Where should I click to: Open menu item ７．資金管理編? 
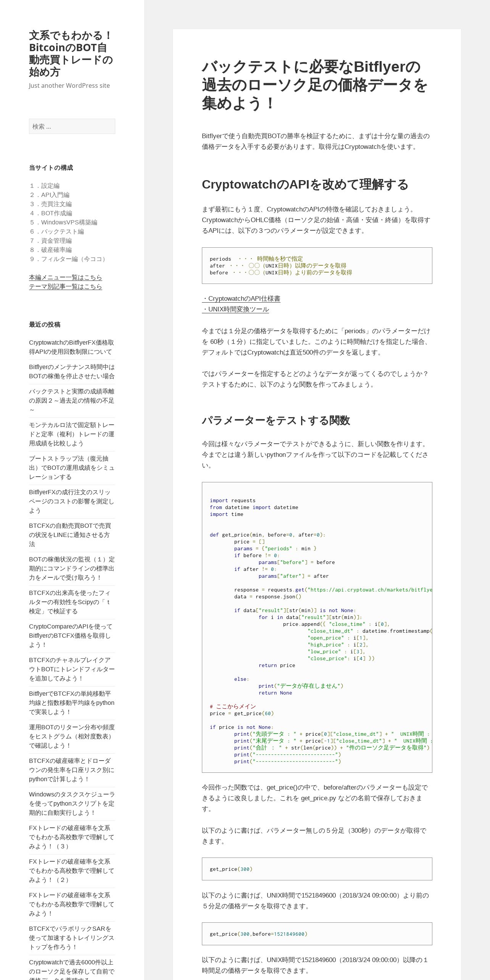click(50, 241)
